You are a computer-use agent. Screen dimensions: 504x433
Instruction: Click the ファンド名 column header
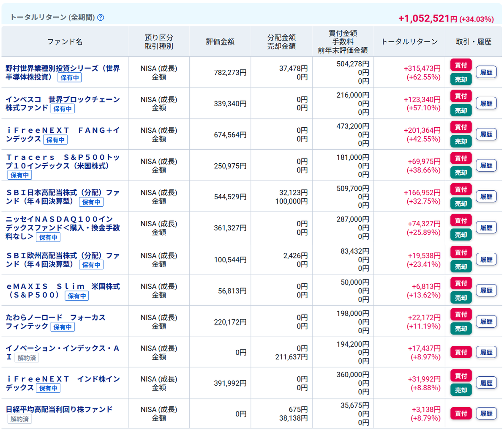click(65, 41)
